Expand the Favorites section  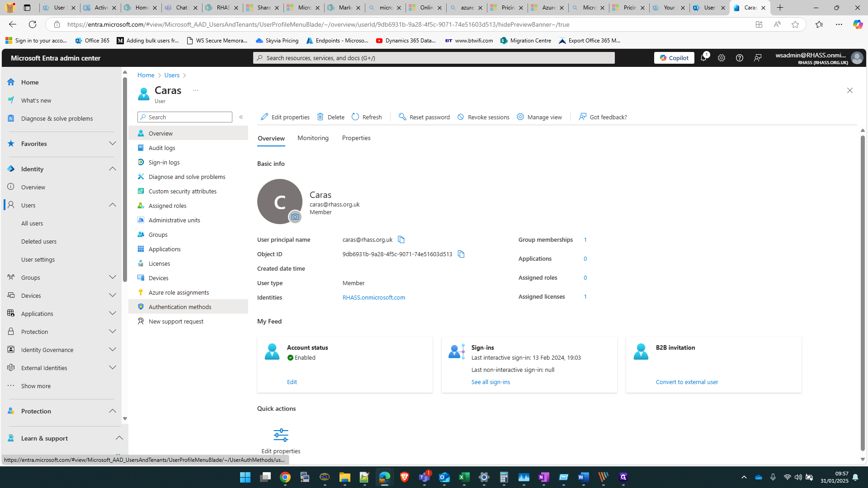click(x=113, y=144)
